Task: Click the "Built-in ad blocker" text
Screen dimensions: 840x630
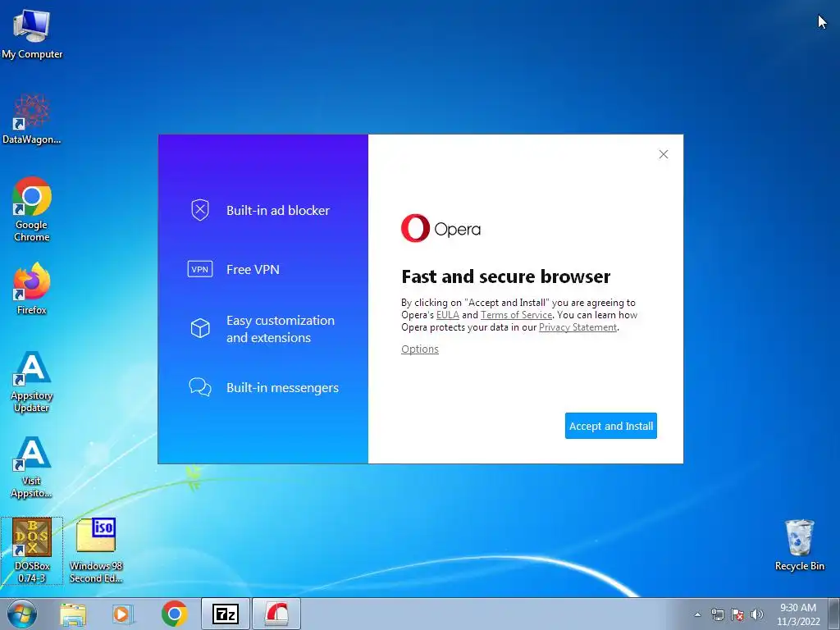Action: 278,211
